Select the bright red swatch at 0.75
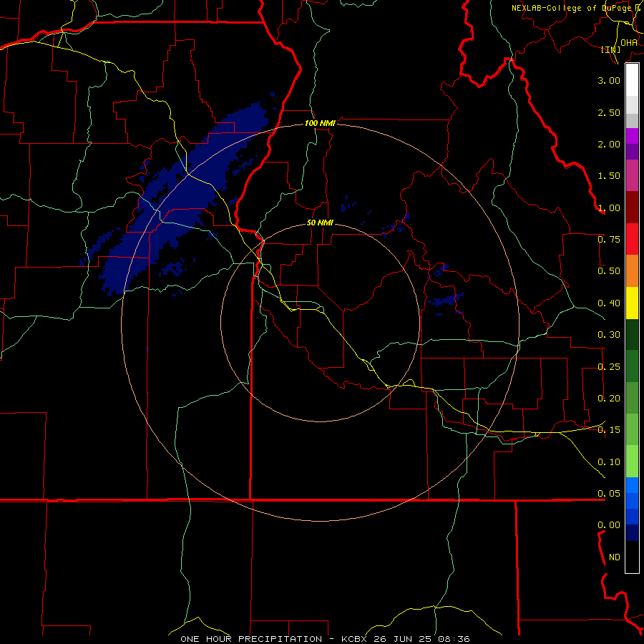The image size is (644, 644). point(632,239)
